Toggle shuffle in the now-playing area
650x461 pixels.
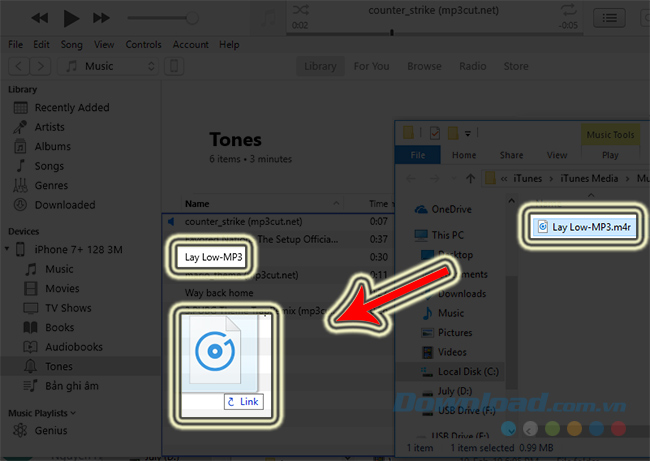(x=301, y=10)
